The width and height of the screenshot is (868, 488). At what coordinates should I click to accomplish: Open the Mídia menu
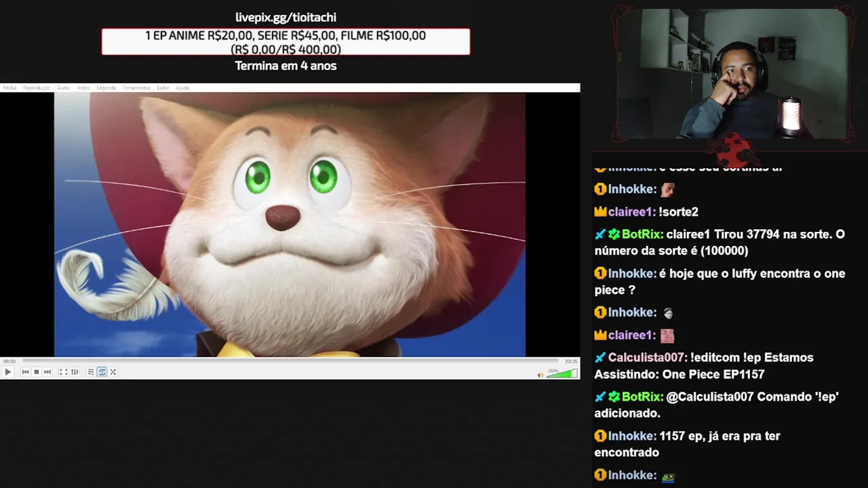point(9,87)
